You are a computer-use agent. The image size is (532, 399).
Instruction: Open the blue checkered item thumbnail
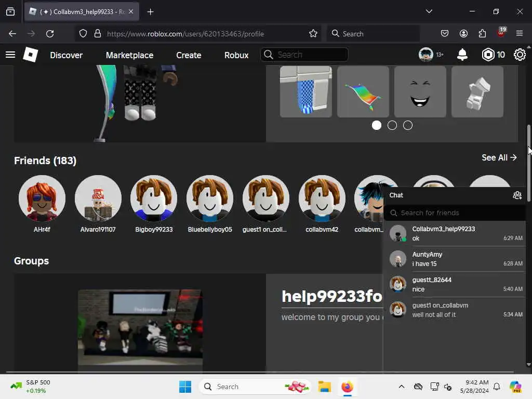(x=305, y=91)
